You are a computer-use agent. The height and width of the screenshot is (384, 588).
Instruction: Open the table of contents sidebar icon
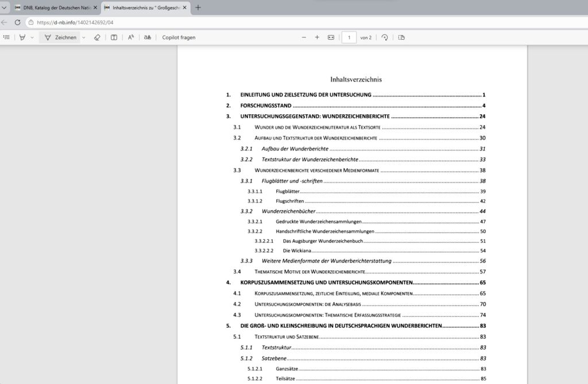[6, 37]
